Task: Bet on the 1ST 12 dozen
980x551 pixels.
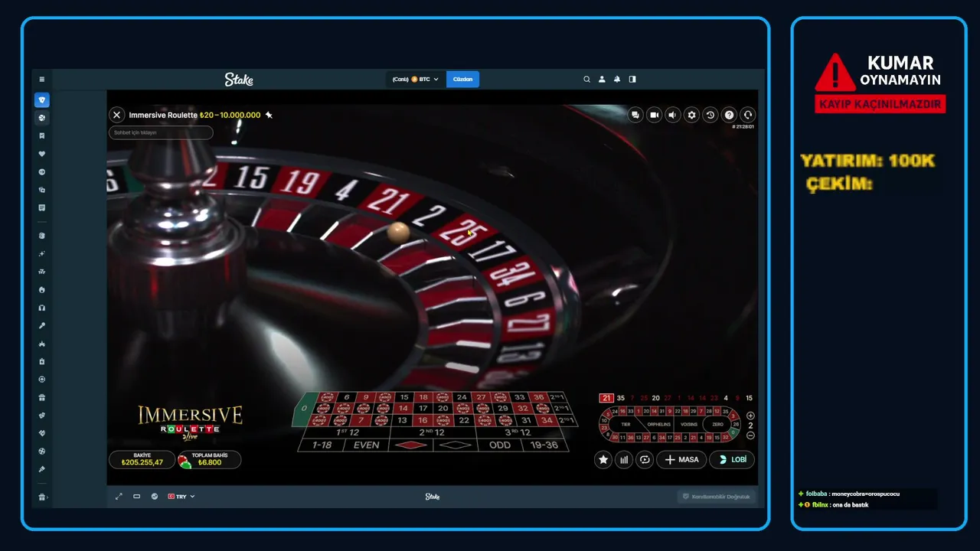Action: point(347,432)
